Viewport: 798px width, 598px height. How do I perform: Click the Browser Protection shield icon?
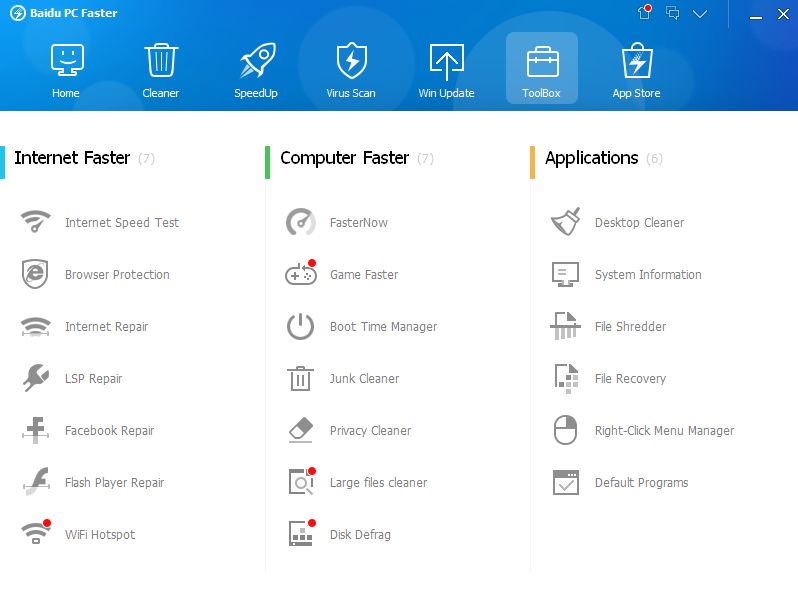(35, 274)
